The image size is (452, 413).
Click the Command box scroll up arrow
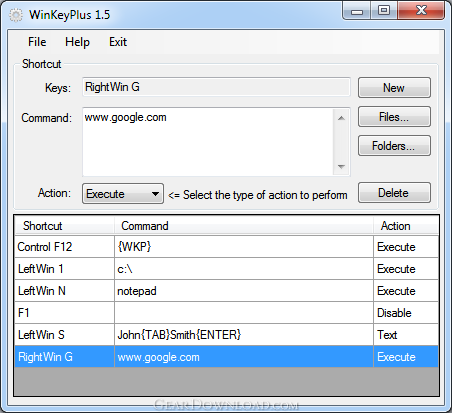point(341,118)
